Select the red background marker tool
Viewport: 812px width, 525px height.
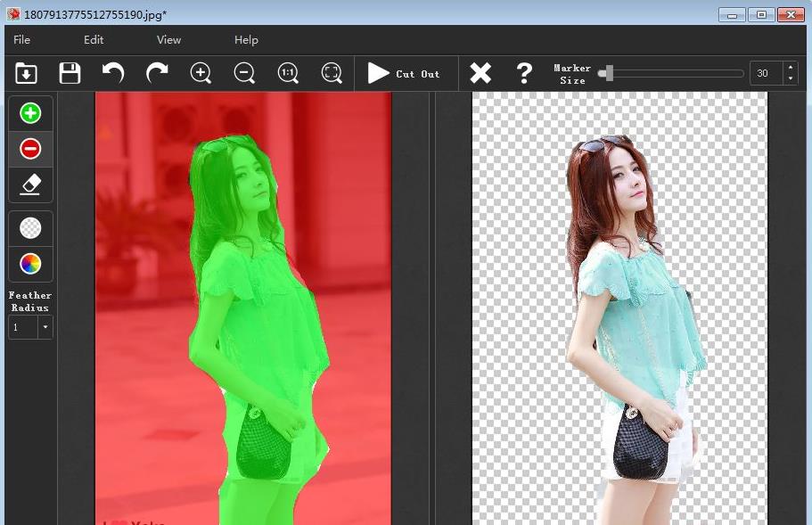pyautogui.click(x=30, y=149)
